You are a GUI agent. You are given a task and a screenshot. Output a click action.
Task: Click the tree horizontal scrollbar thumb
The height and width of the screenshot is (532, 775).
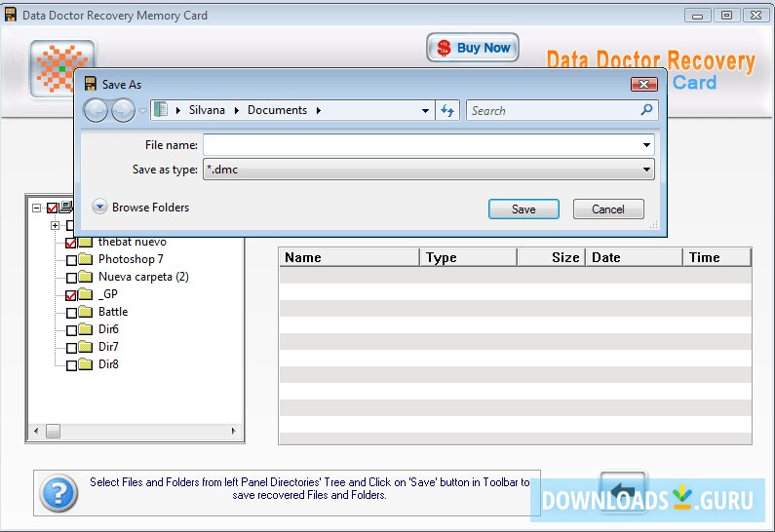(x=53, y=431)
